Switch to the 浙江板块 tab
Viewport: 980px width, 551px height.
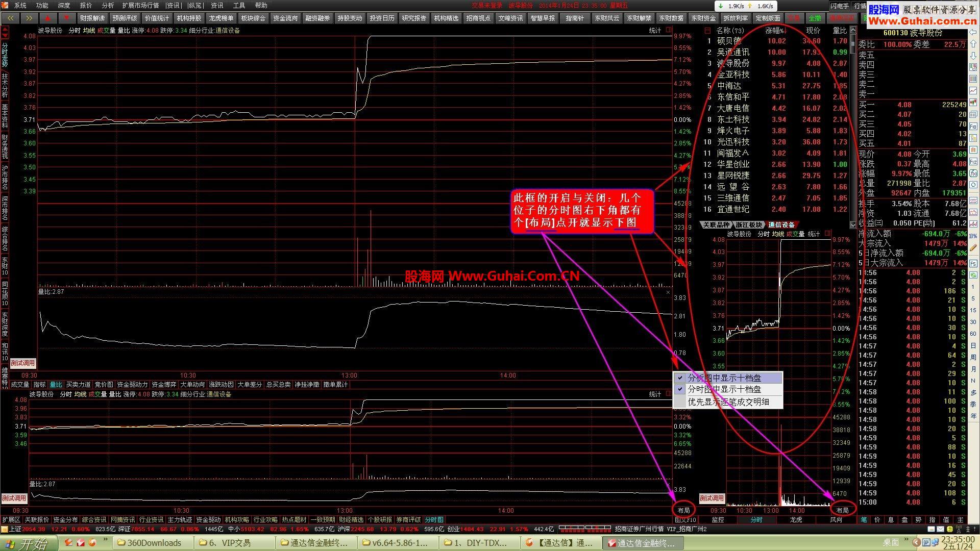click(x=749, y=225)
